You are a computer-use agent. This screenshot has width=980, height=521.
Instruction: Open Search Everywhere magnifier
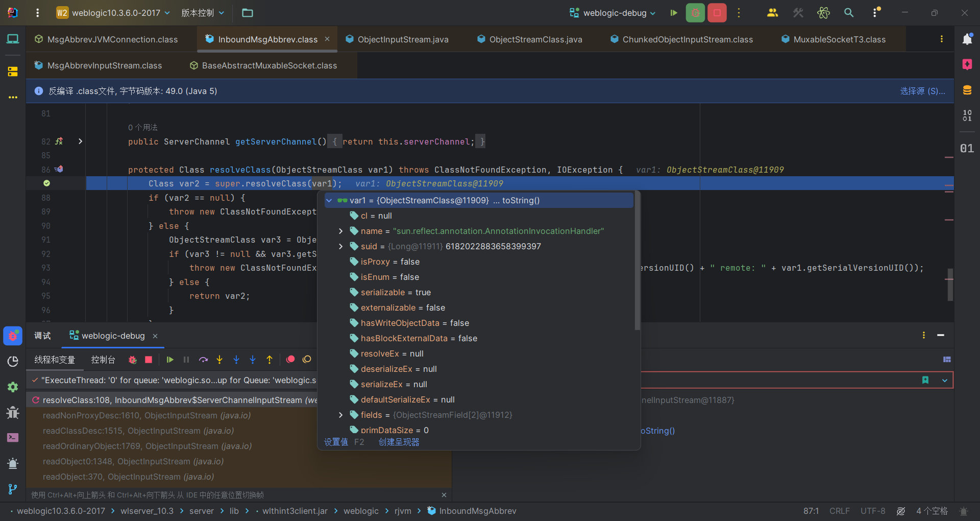pos(849,13)
